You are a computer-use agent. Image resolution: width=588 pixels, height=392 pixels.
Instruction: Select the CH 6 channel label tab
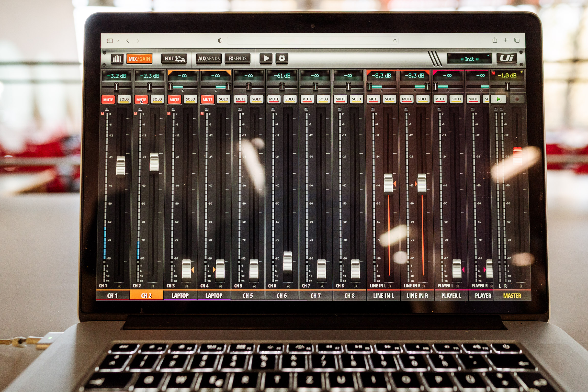tap(282, 296)
